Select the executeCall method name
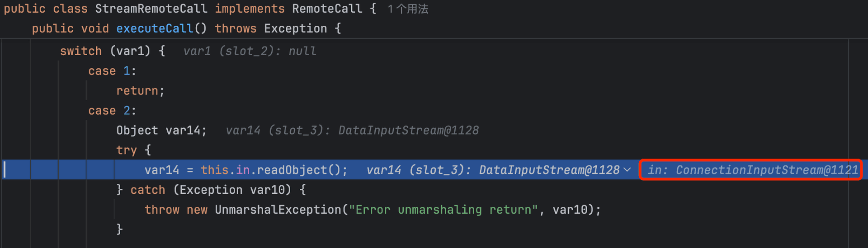Screen dimensions: 868x248 [155, 28]
